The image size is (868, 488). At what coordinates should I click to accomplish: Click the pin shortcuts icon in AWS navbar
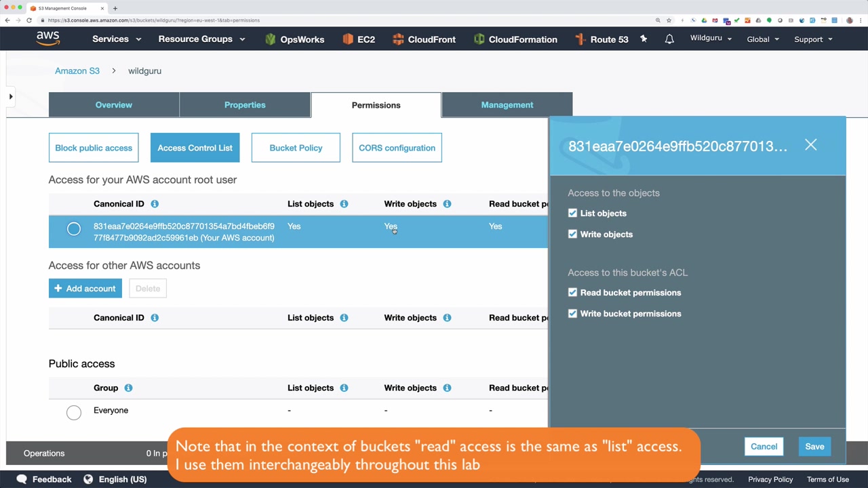(644, 39)
